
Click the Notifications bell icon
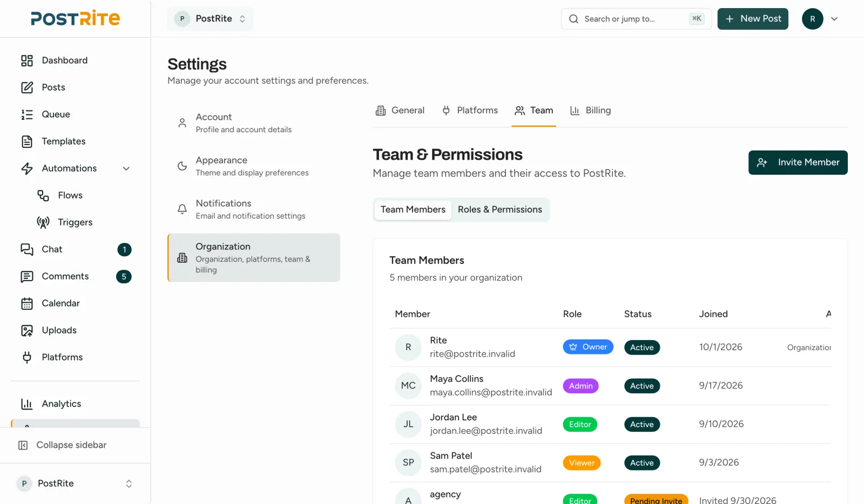[183, 209]
